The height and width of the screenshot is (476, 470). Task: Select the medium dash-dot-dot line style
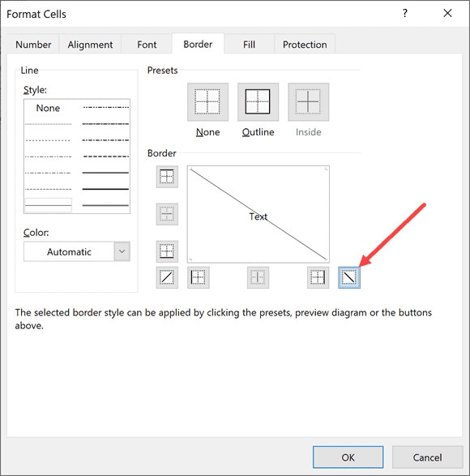[105, 107]
